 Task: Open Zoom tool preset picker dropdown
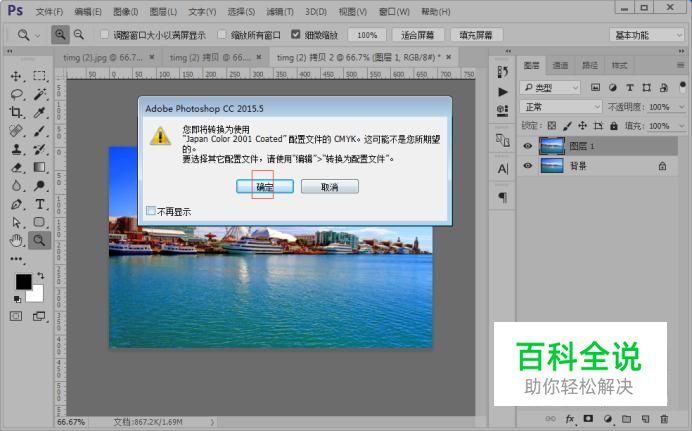point(38,35)
